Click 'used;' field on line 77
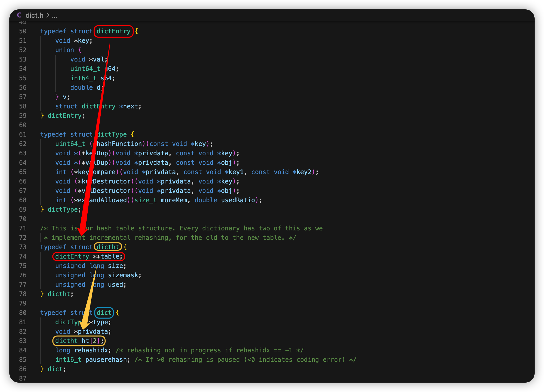The width and height of the screenshot is (544, 392). pyautogui.click(x=117, y=285)
